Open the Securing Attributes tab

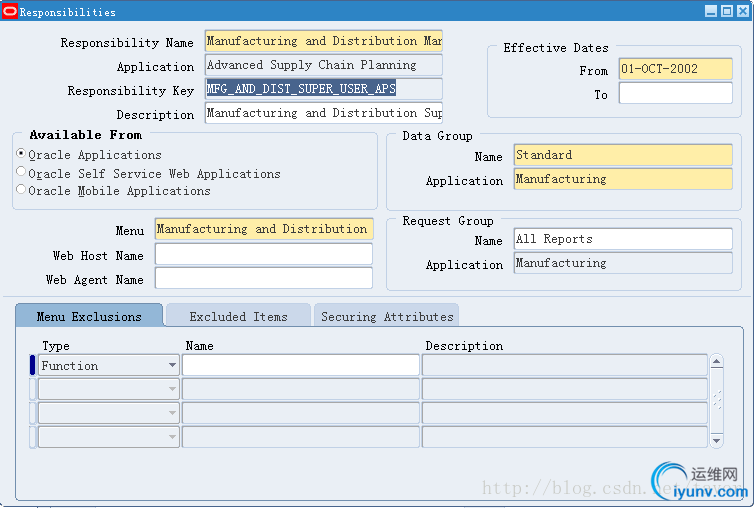coord(387,316)
